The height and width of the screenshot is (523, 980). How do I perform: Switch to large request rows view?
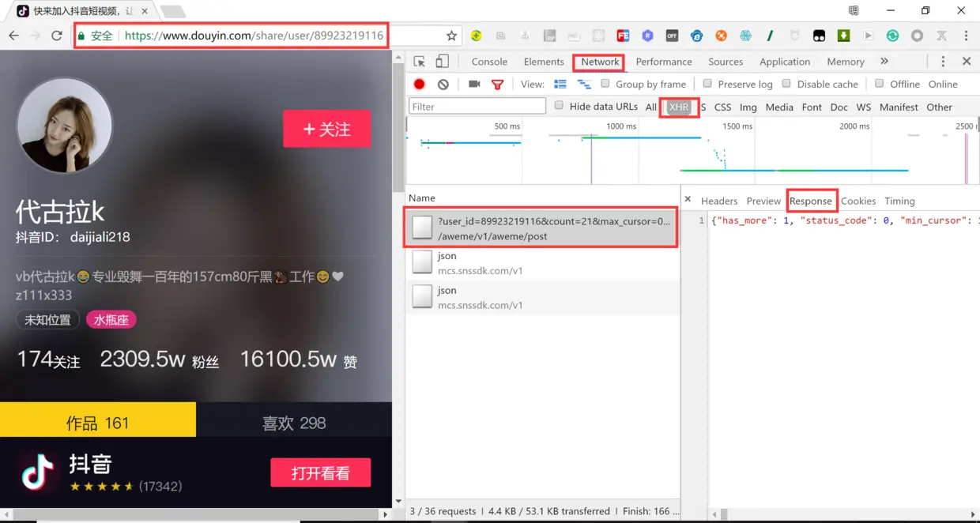[560, 85]
